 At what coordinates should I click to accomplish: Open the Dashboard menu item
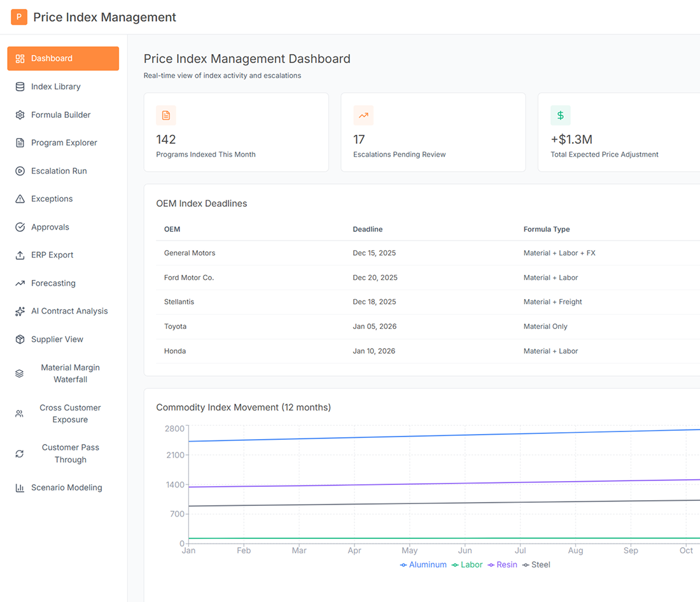tap(63, 59)
